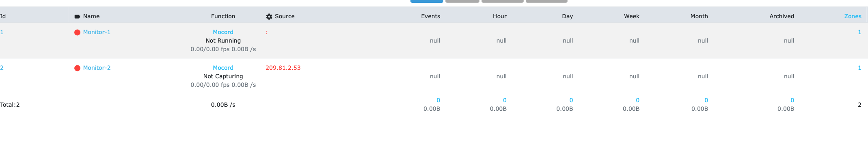This screenshot has width=868, height=155.
Task: Open Mocord function for Monitor-2
Action: (223, 68)
